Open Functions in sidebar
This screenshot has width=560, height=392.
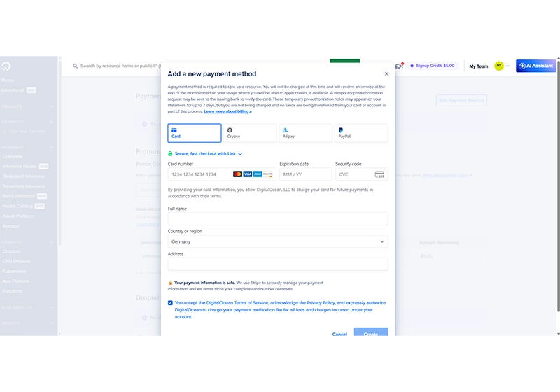tap(13, 291)
